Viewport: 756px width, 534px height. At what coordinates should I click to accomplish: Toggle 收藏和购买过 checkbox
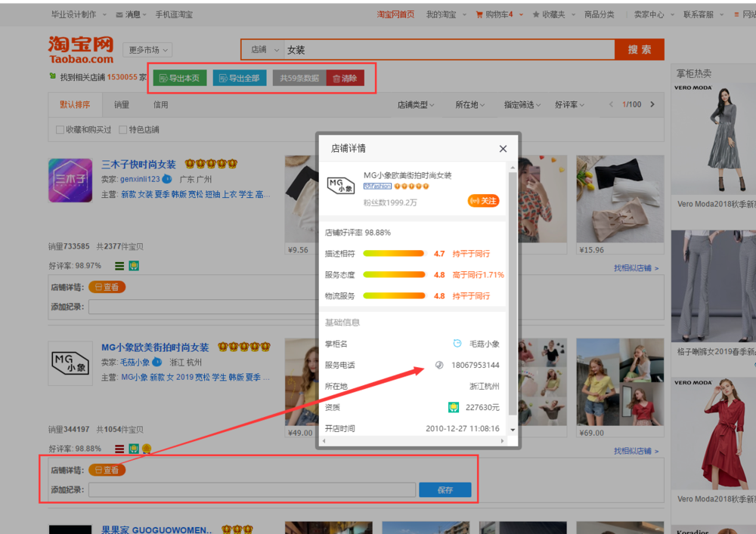click(x=60, y=129)
